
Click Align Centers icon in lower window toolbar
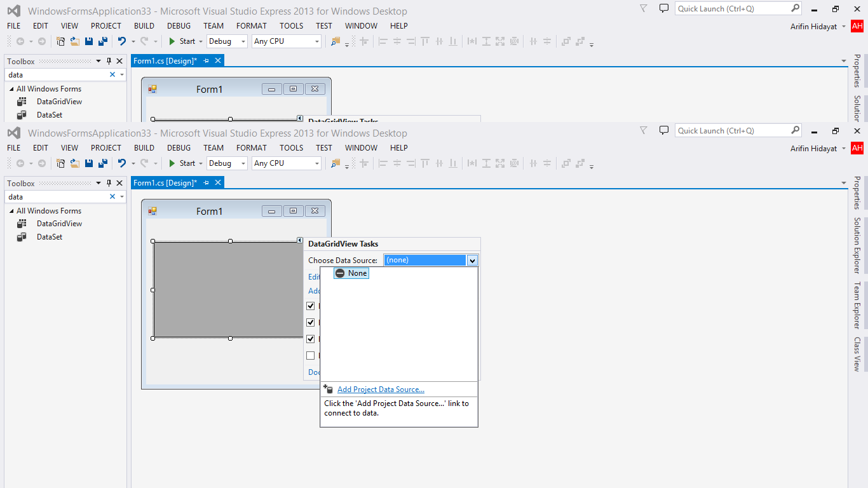(x=397, y=163)
